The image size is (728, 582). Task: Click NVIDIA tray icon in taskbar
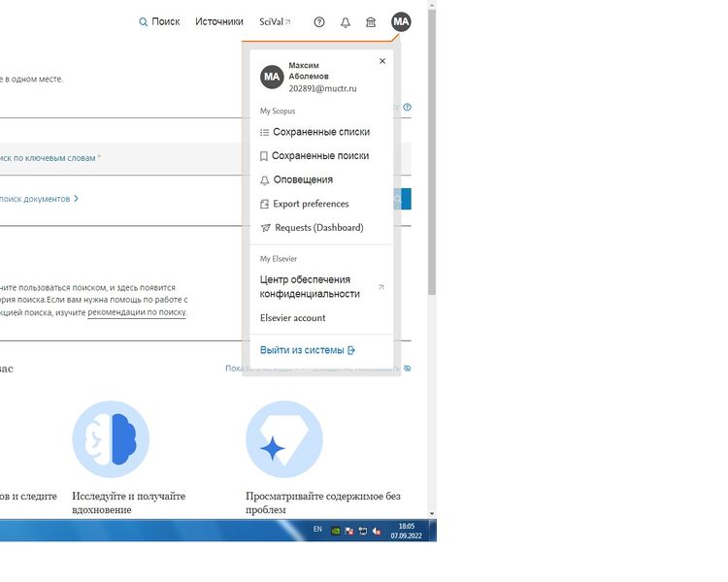(335, 531)
